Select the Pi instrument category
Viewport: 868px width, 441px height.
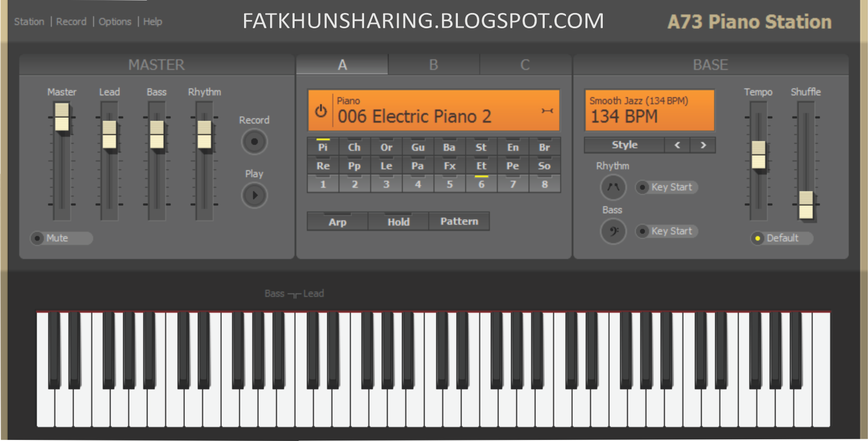coord(323,147)
